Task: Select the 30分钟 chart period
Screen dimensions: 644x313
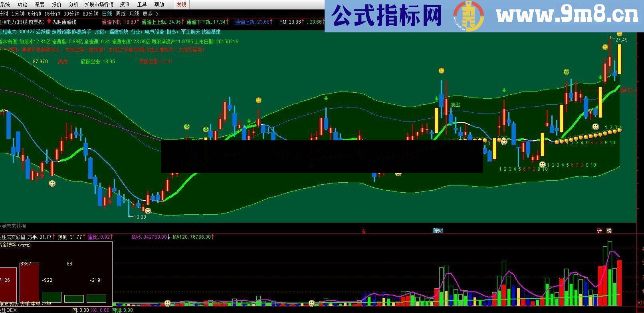Action: (x=71, y=14)
